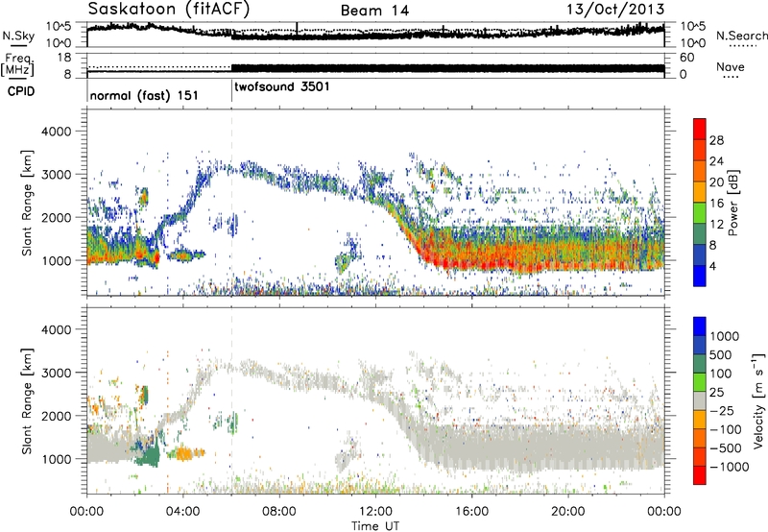Click the '12:00' time tick label
768x532 pixels.
(x=375, y=512)
